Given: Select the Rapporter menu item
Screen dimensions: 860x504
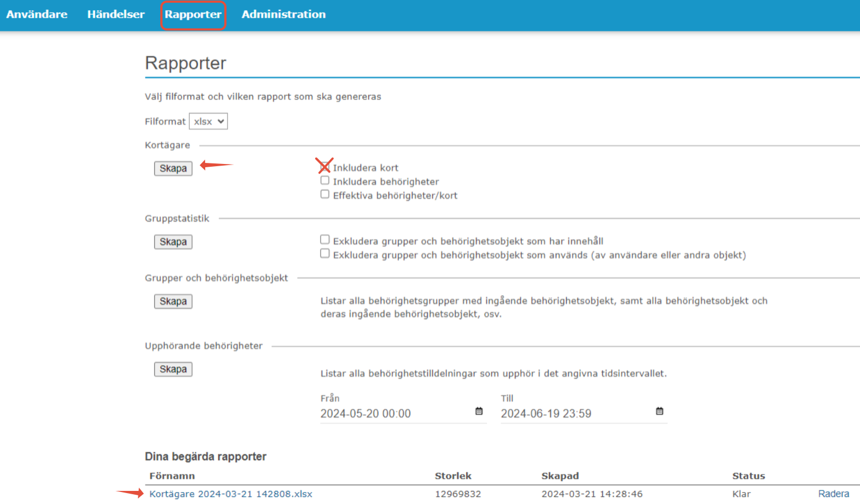Looking at the screenshot, I should pyautogui.click(x=193, y=15).
